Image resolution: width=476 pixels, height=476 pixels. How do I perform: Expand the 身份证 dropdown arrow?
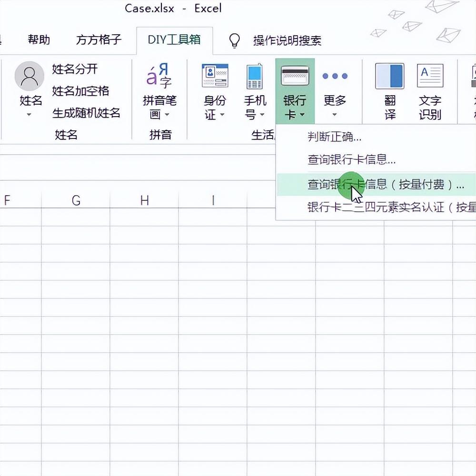(222, 115)
